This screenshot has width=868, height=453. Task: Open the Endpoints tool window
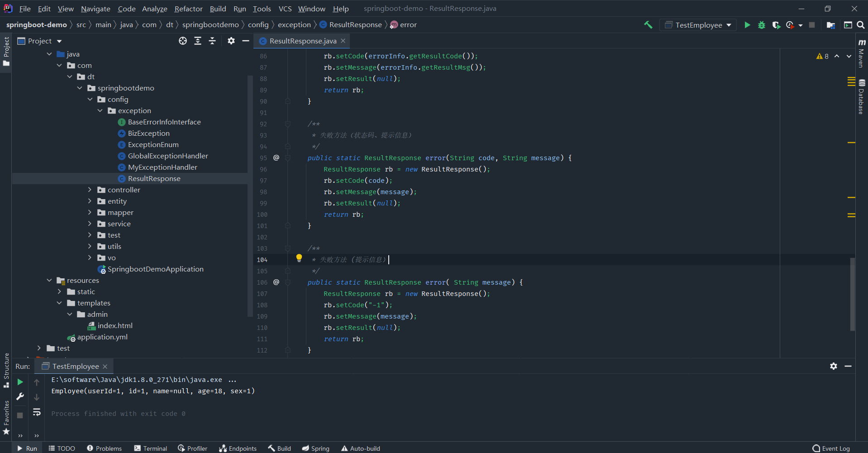tap(238, 448)
